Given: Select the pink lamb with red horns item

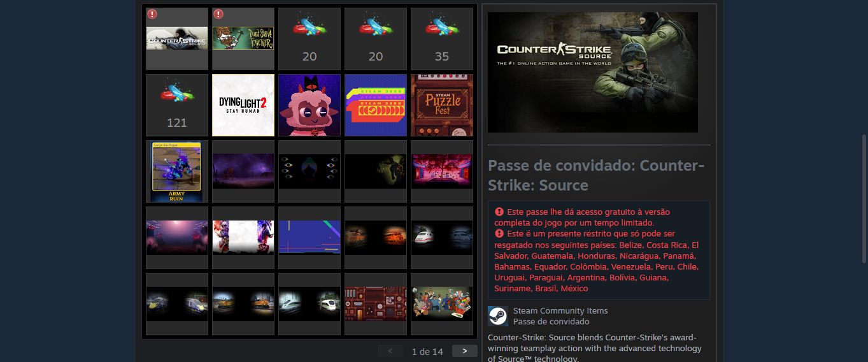Looking at the screenshot, I should coord(309,105).
